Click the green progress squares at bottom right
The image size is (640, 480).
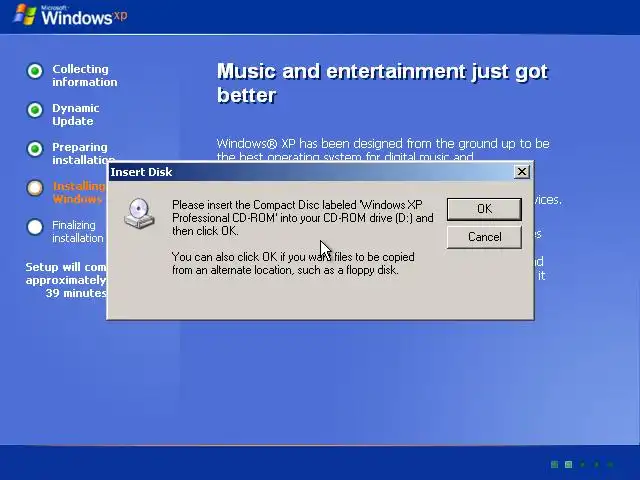(x=582, y=464)
